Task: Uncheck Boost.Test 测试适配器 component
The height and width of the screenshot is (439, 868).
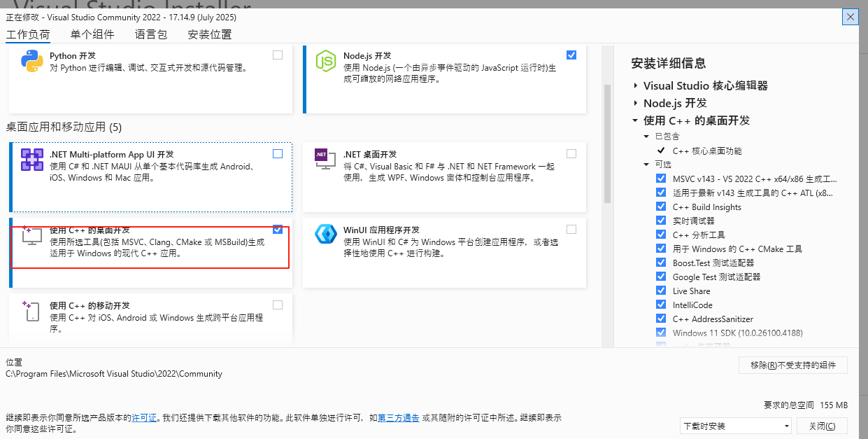Action: [x=661, y=263]
